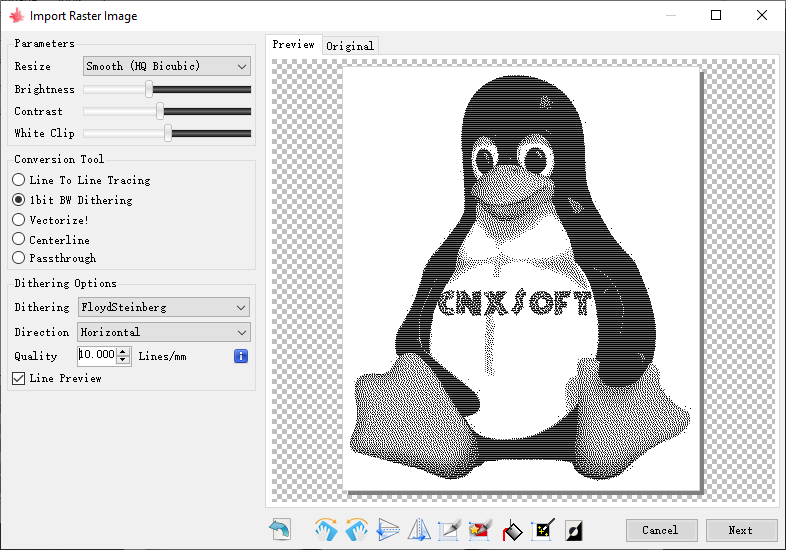Switch to the Preview tab
Image resolution: width=786 pixels, height=550 pixels.
click(x=293, y=45)
